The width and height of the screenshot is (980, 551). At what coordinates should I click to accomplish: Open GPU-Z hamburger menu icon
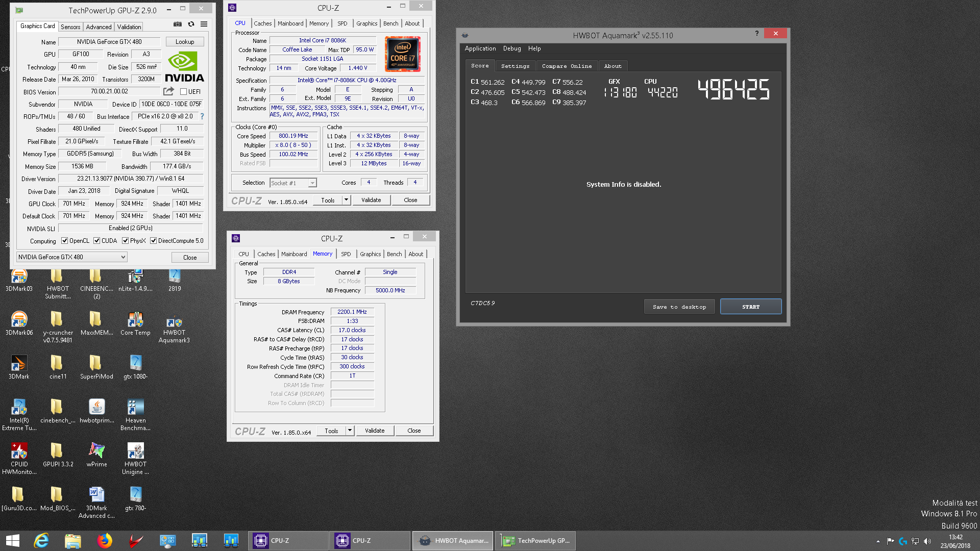pos(204,24)
